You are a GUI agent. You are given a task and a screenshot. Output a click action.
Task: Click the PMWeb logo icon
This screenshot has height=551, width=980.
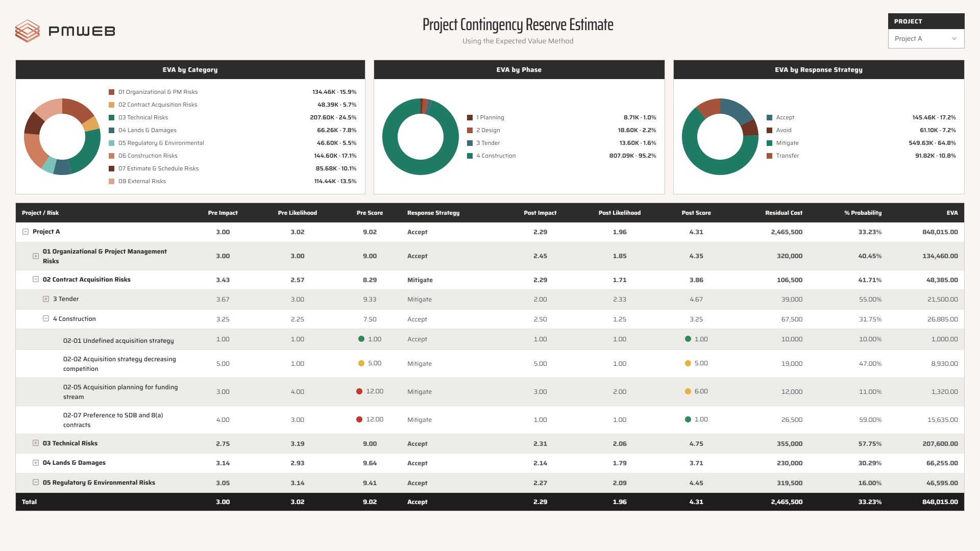pos(28,31)
